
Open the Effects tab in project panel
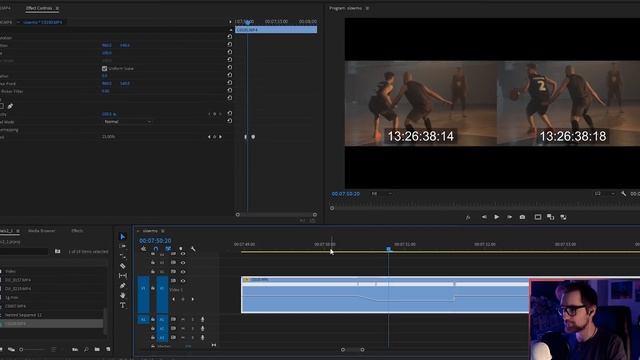pyautogui.click(x=77, y=231)
